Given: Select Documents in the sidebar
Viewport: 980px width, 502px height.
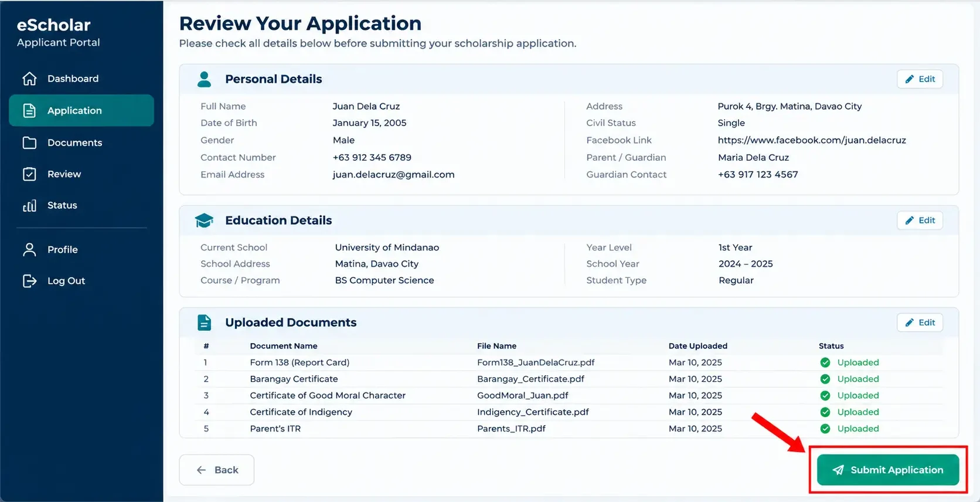Looking at the screenshot, I should click(81, 143).
